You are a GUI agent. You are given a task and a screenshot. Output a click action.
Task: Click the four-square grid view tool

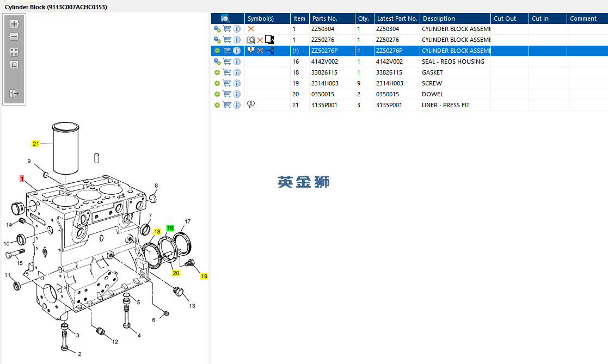pos(14,52)
